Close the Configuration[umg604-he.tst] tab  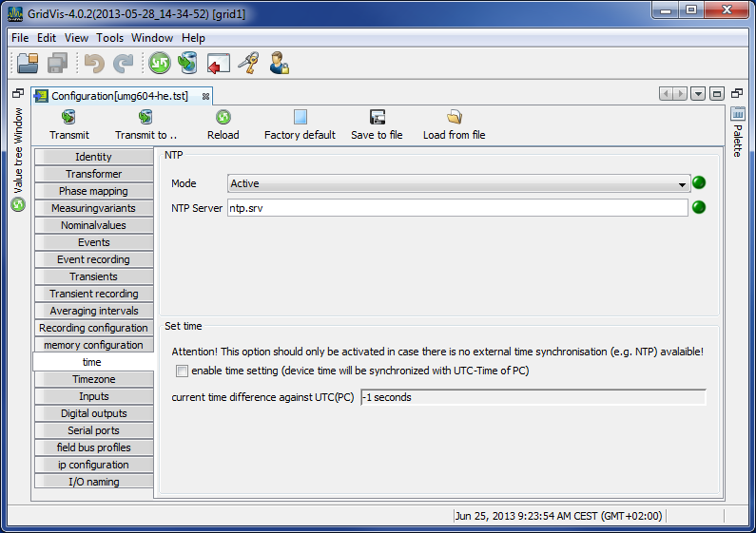[x=205, y=96]
